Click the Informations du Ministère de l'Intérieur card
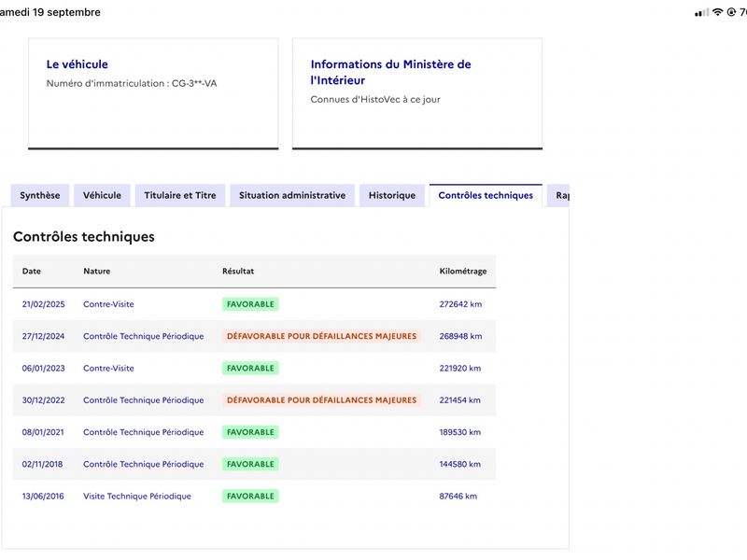 417,93
